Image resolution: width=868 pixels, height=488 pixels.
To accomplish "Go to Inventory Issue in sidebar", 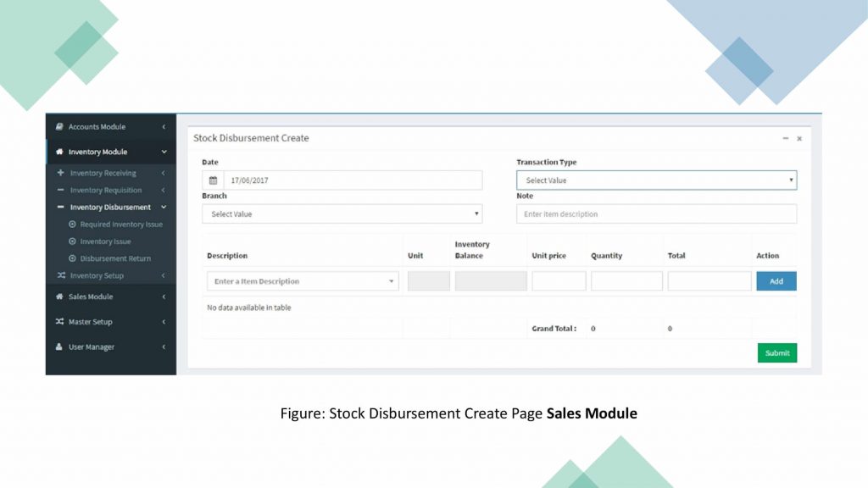I will 105,241.
